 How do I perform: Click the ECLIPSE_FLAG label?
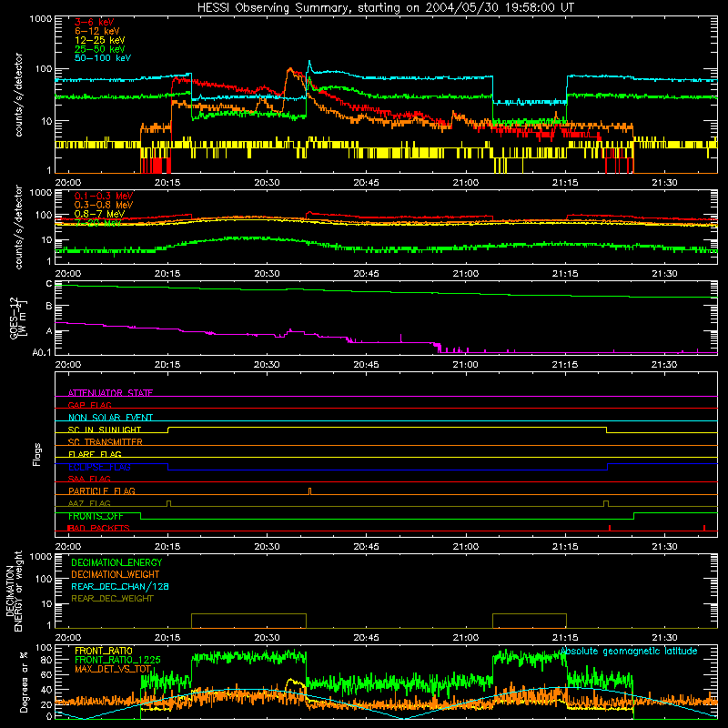(99, 467)
